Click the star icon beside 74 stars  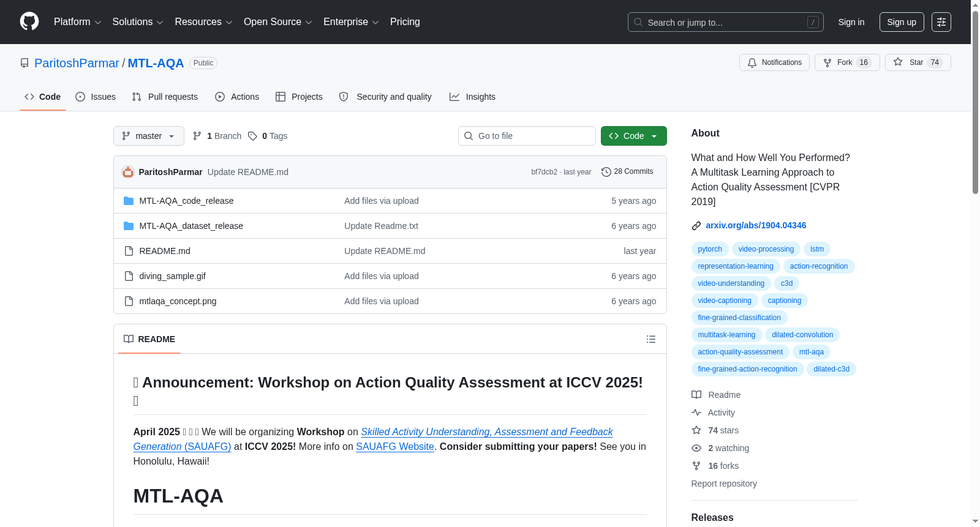(x=696, y=430)
